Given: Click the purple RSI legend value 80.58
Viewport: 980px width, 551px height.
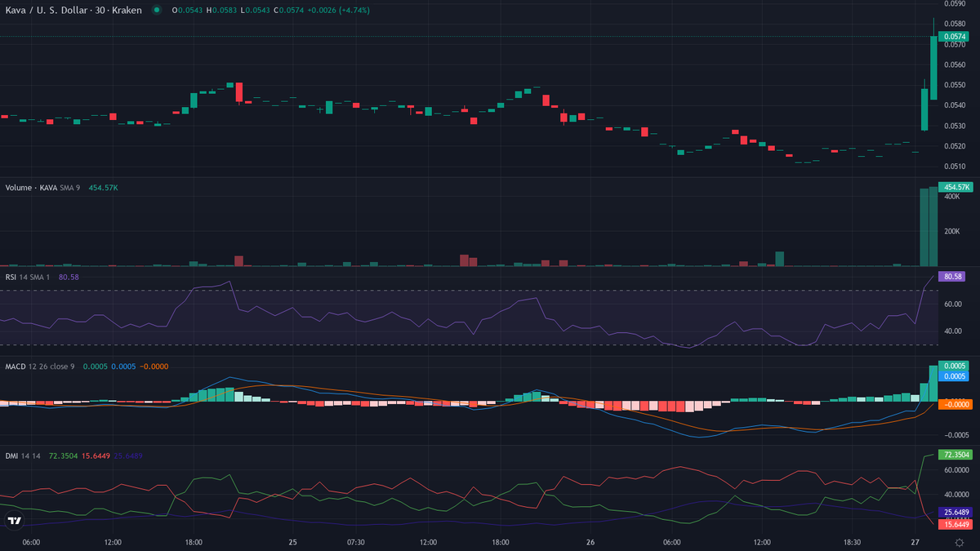Looking at the screenshot, I should [69, 277].
